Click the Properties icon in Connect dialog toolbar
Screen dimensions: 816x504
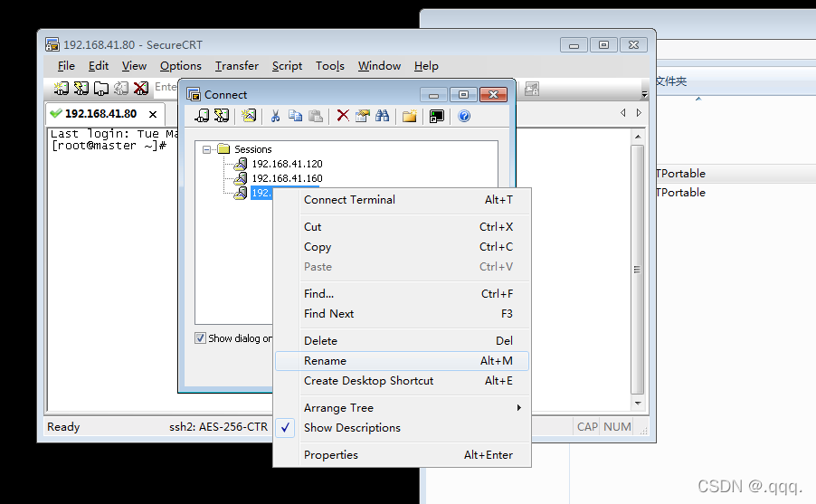tap(362, 116)
